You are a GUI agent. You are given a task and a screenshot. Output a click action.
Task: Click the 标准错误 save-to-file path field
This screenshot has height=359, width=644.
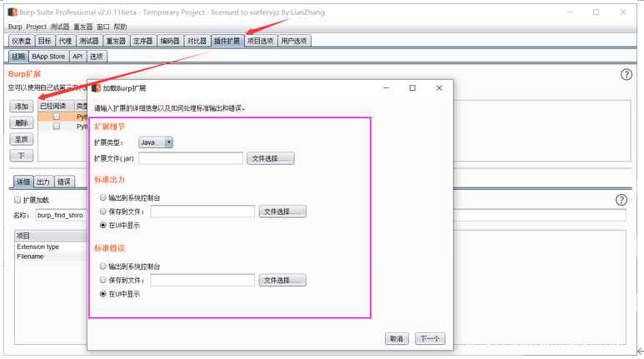pos(202,280)
